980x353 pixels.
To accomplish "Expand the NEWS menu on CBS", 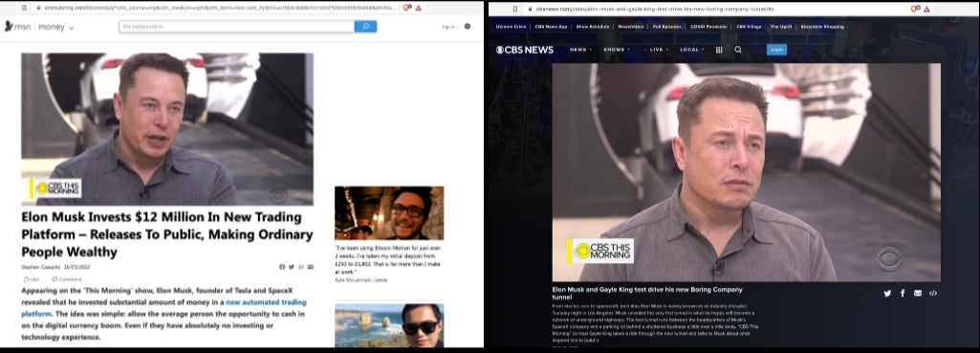I will click(580, 50).
